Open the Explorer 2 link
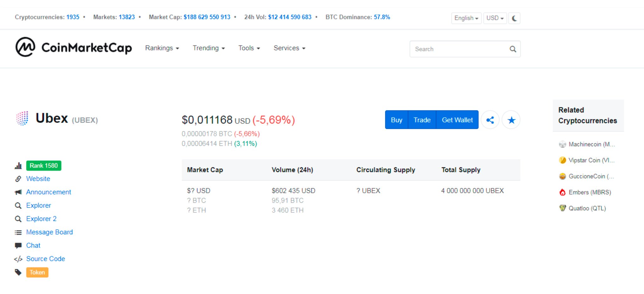Viewport: 644px width, 294px height. [x=41, y=219]
